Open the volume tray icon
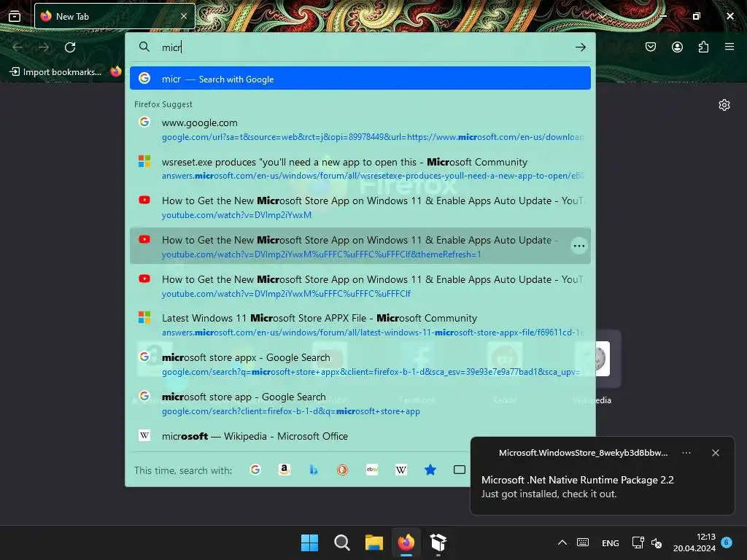 [657, 542]
